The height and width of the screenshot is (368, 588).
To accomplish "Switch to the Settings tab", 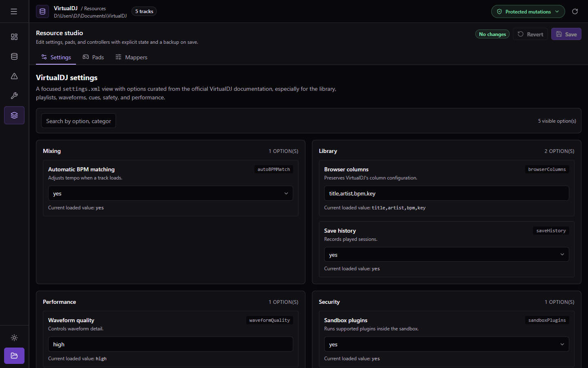I will click(56, 57).
